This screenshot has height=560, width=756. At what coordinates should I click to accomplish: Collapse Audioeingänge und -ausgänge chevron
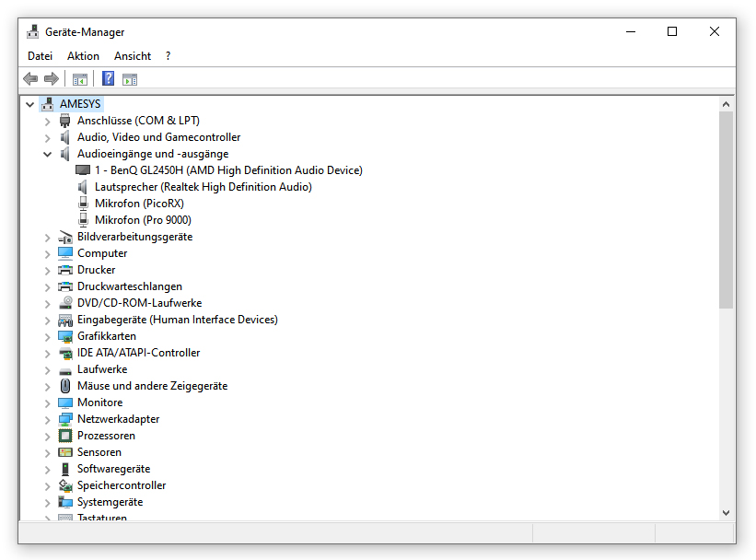[x=47, y=155]
